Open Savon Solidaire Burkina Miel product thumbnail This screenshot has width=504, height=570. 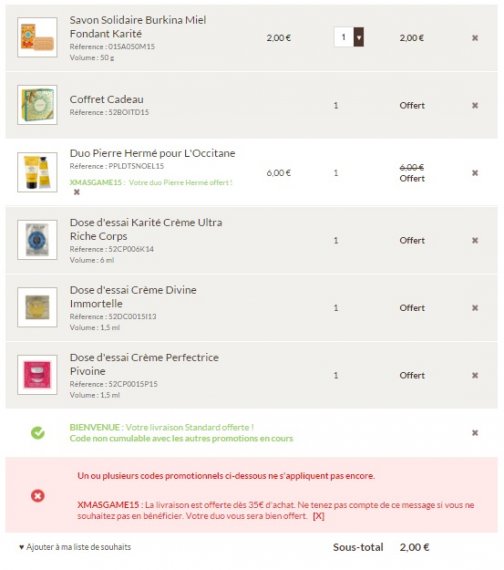pos(37,37)
